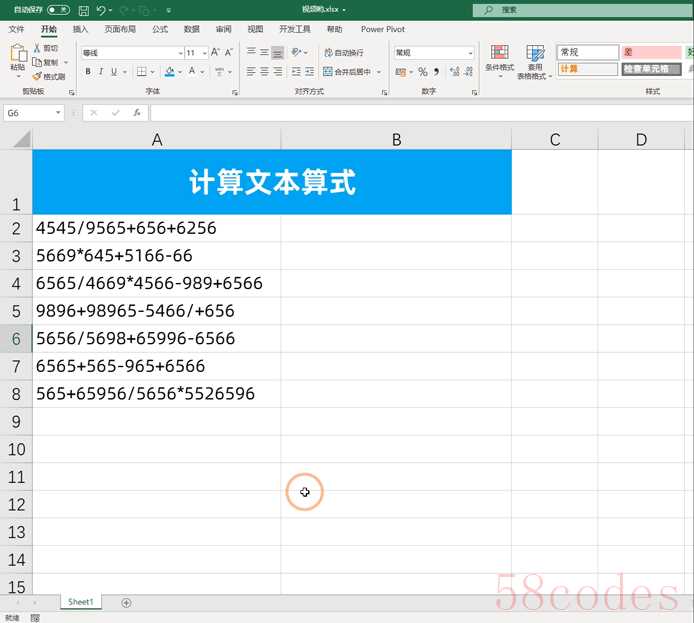Click the italic I icon
The height and width of the screenshot is (623, 694).
click(x=101, y=72)
